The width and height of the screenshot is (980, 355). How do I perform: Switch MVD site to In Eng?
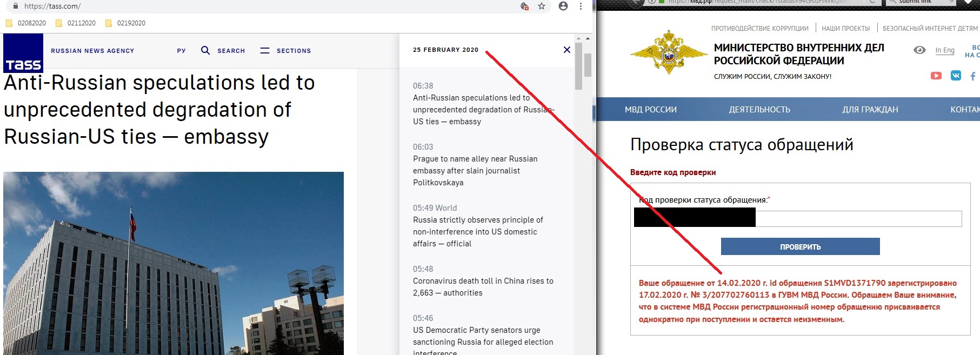click(944, 50)
